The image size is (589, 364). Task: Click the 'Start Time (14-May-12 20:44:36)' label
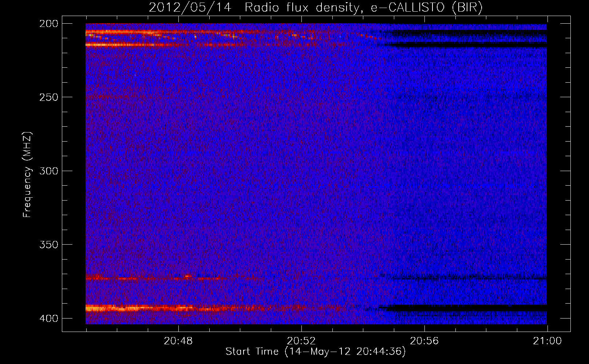coord(316,352)
